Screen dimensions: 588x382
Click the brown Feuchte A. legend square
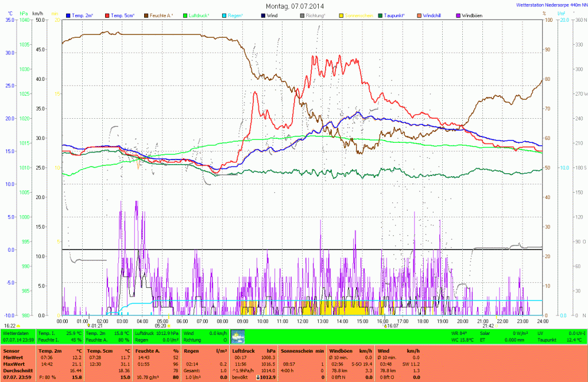[x=146, y=15]
